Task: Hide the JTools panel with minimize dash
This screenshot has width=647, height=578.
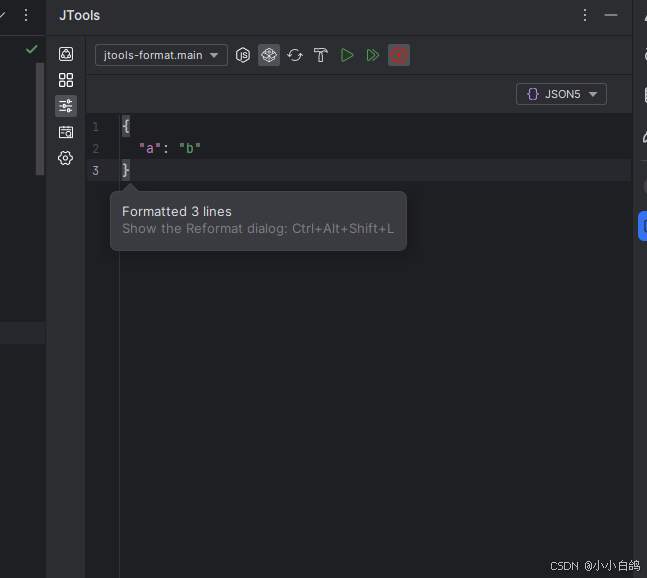Action: [x=611, y=15]
